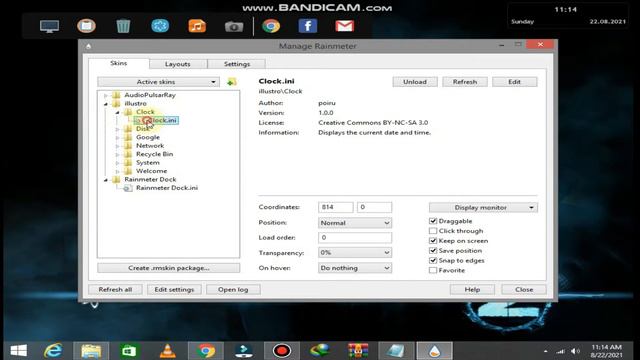Open the On hover dropdown
This screenshot has width=640, height=360.
pos(355,268)
